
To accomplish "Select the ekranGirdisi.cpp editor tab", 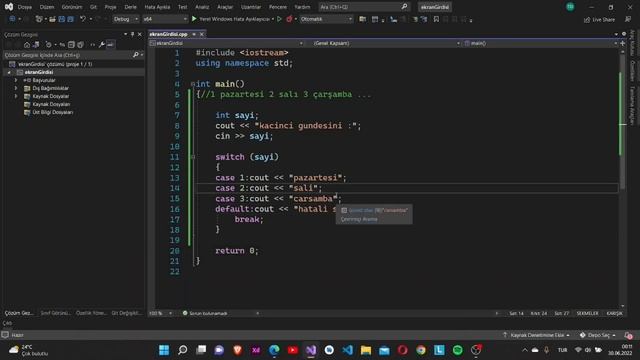I will (x=168, y=34).
